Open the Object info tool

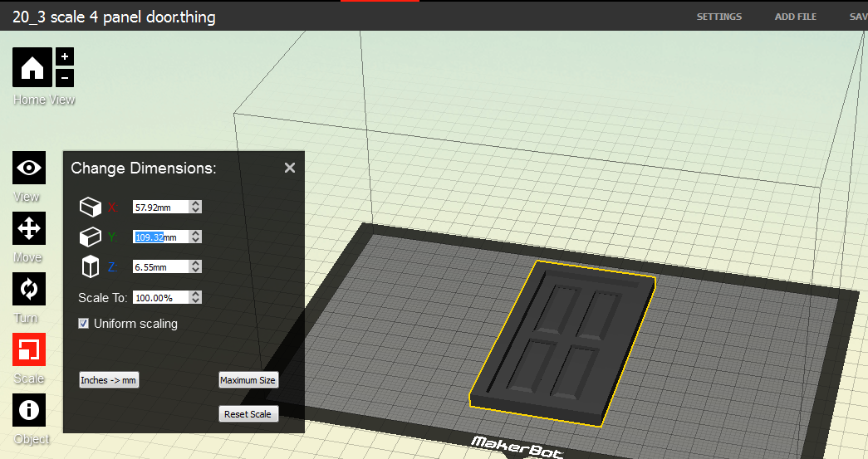click(29, 410)
